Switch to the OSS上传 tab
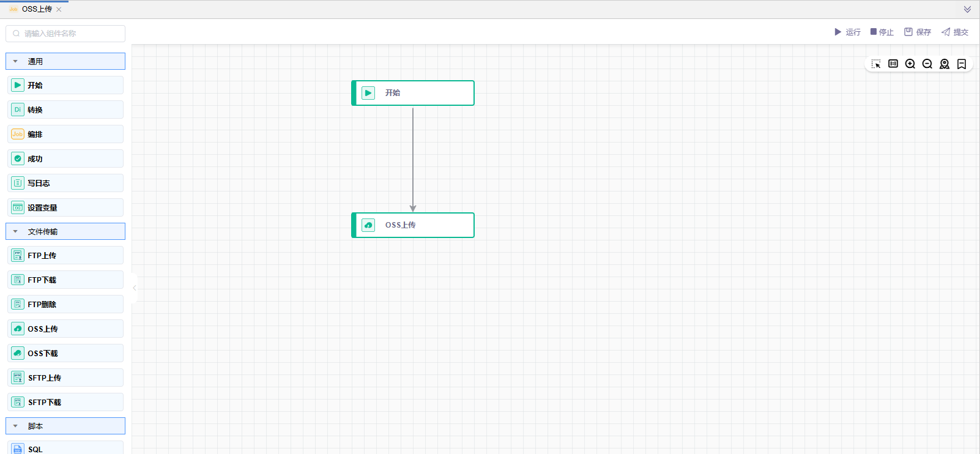This screenshot has width=980, height=454. point(36,9)
